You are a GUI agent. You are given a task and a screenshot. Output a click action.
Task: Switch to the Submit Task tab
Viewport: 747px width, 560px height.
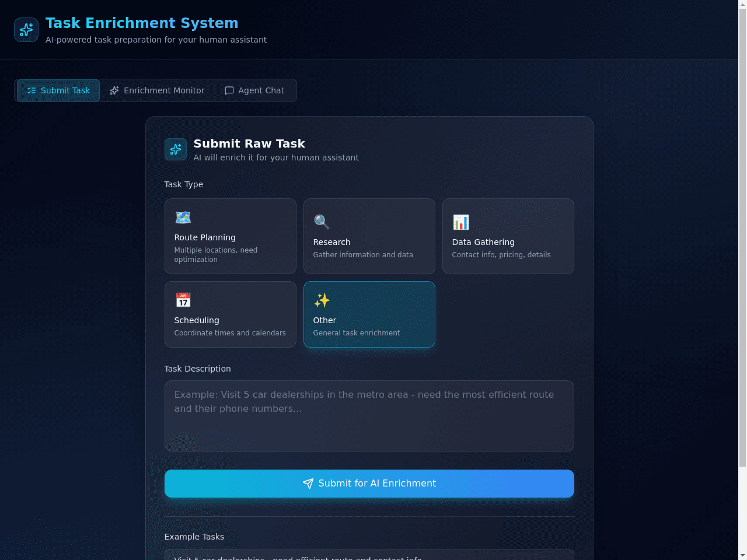[58, 90]
